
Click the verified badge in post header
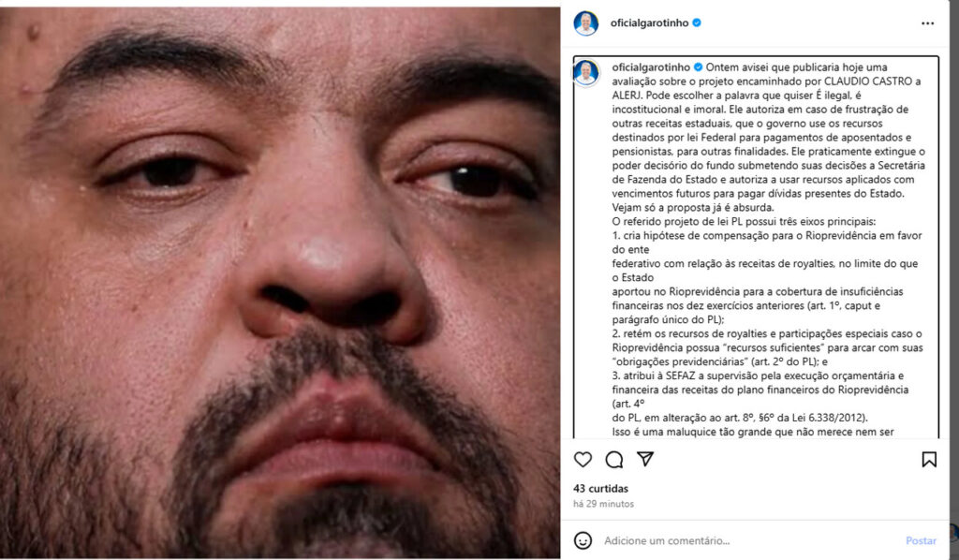coord(697,23)
